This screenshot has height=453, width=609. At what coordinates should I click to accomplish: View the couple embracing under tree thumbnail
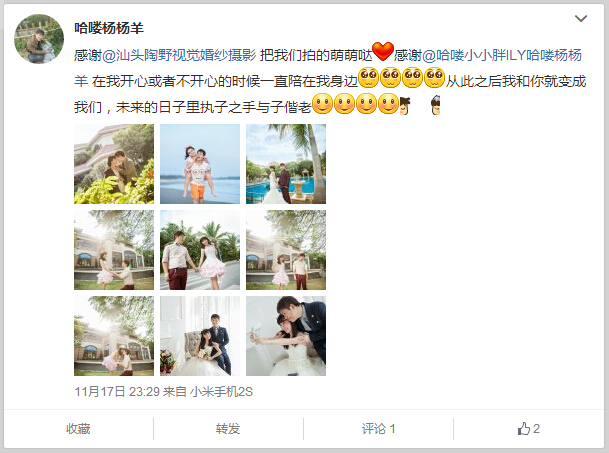click(x=114, y=336)
